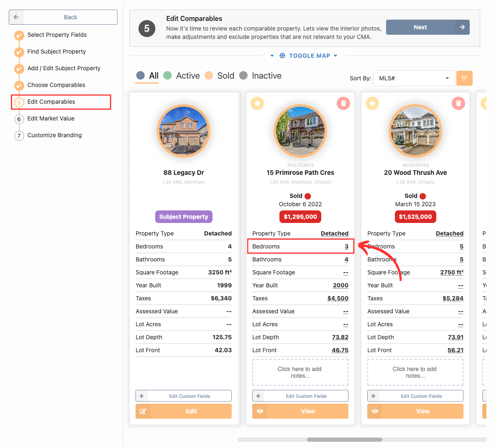
Task: Edit Bedrooms value for 15 Primrose Path Cres
Action: coord(346,247)
